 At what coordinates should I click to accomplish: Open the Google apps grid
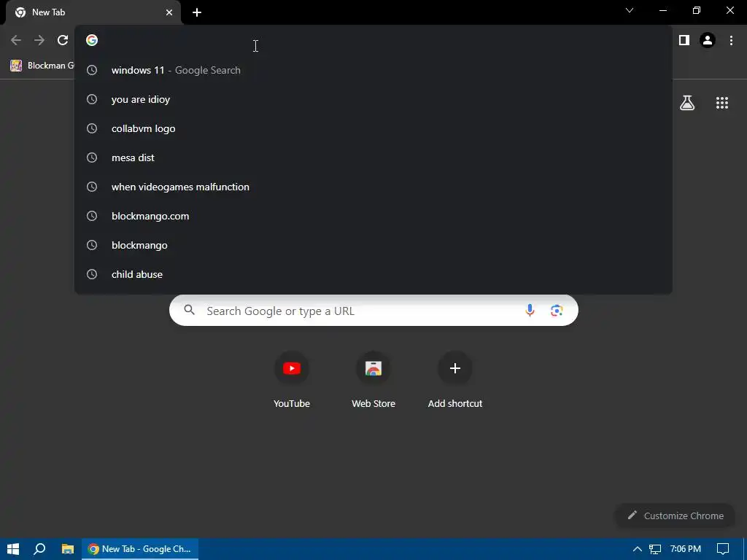722,103
